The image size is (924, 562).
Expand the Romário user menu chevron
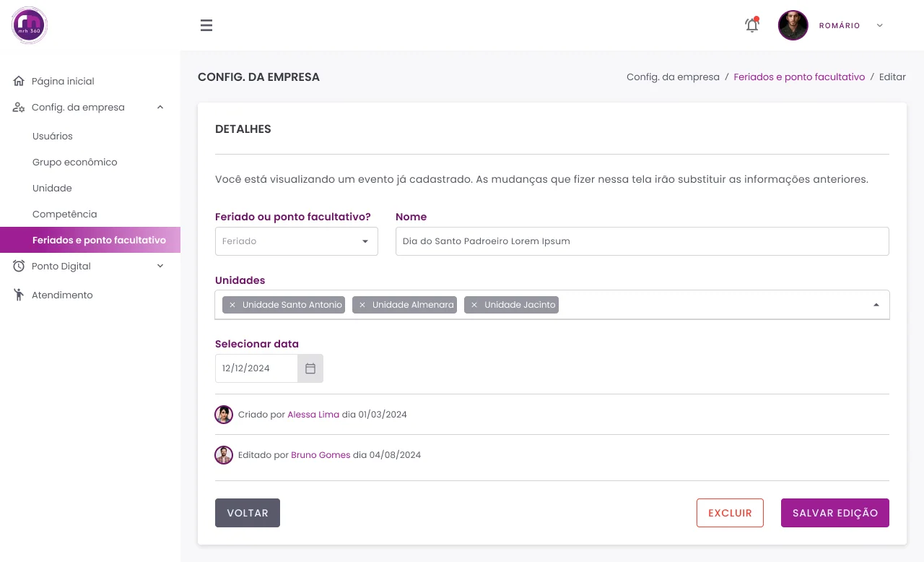coord(879,25)
